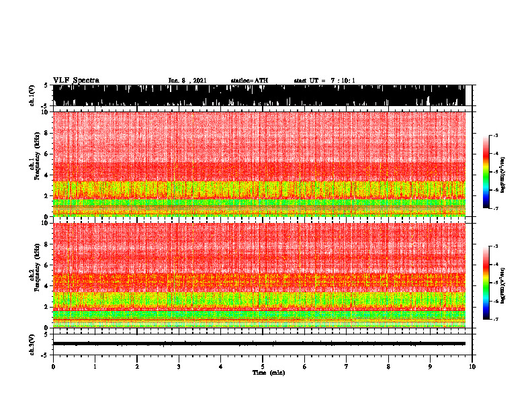This screenshot has height=411, width=532.
Task: Click the time axis tick label "9"
Action: pyautogui.click(x=430, y=367)
